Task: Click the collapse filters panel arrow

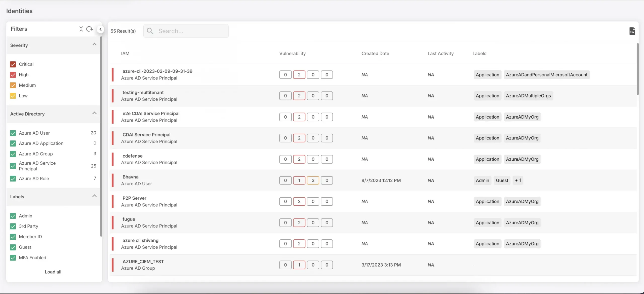Action: click(x=101, y=29)
